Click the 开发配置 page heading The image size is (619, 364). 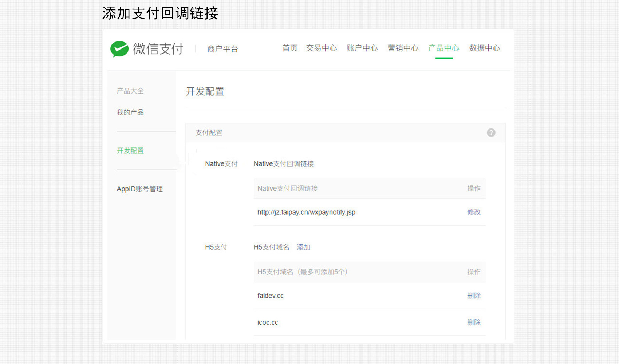click(x=205, y=91)
